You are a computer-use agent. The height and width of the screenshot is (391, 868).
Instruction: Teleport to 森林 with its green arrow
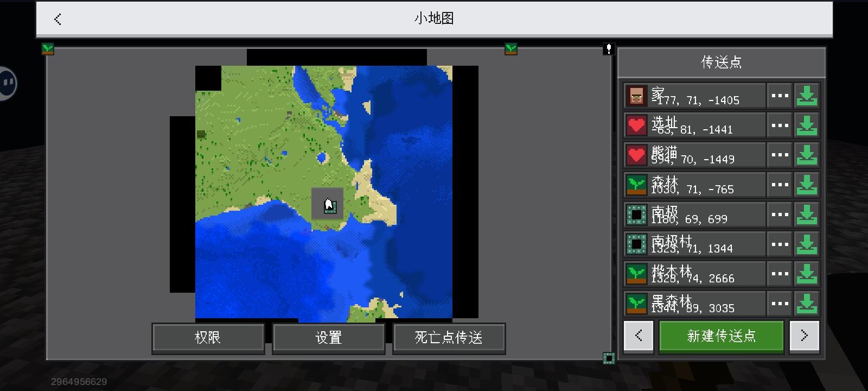click(x=807, y=185)
